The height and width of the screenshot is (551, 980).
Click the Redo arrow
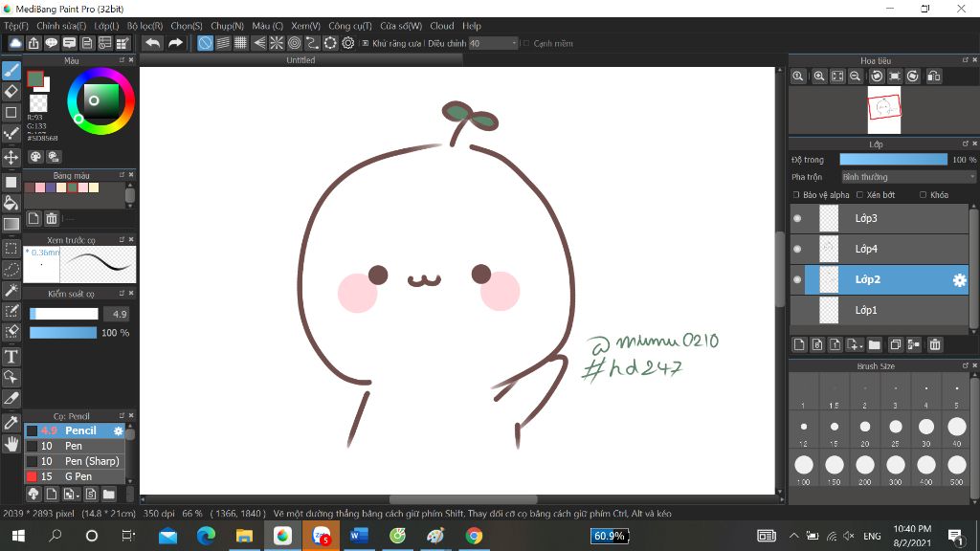coord(176,43)
